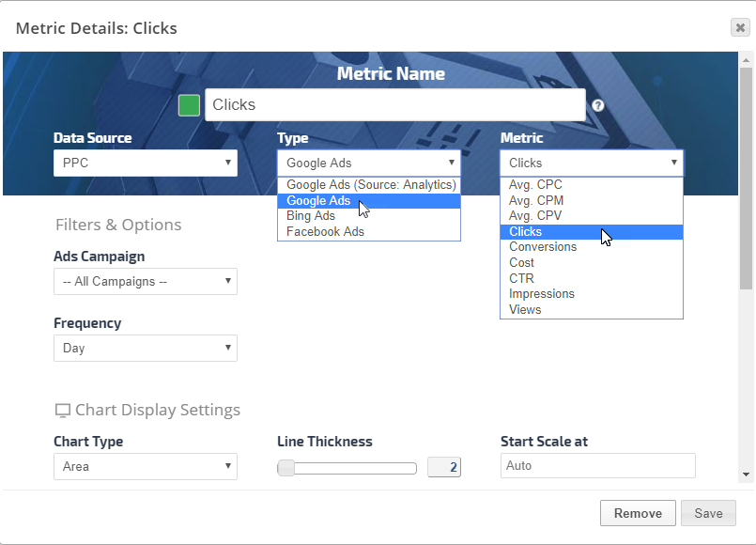Open the Chart Type dropdown
This screenshot has height=545, width=756.
click(146, 466)
